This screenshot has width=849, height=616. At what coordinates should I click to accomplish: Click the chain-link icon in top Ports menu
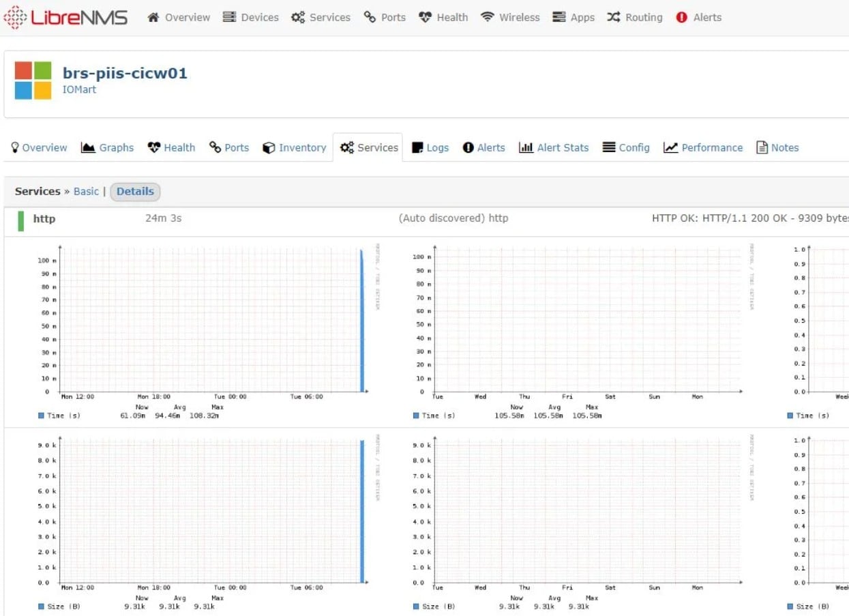click(370, 17)
